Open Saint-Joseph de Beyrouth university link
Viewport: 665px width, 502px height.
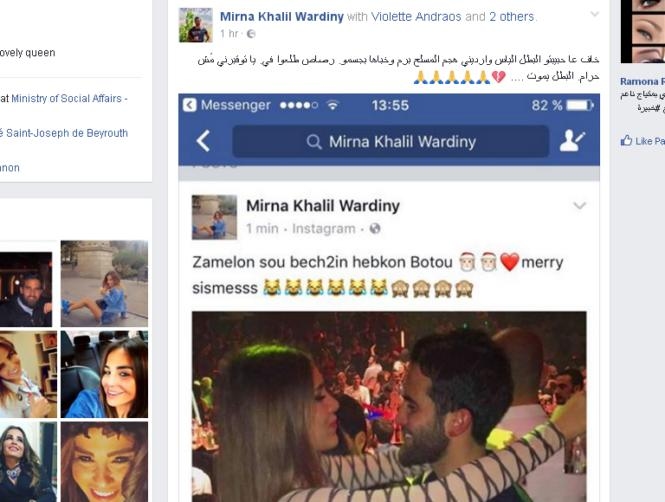pos(64,133)
